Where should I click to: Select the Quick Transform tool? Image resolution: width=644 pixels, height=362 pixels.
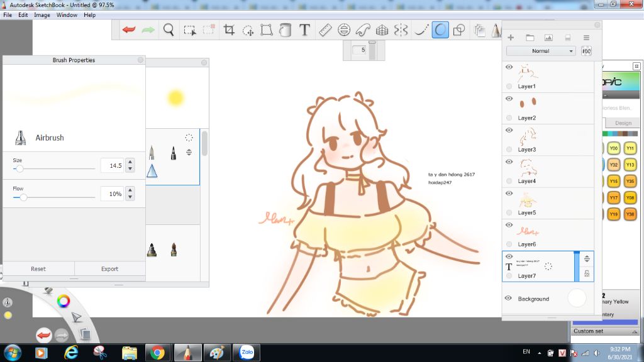pyautogui.click(x=248, y=30)
